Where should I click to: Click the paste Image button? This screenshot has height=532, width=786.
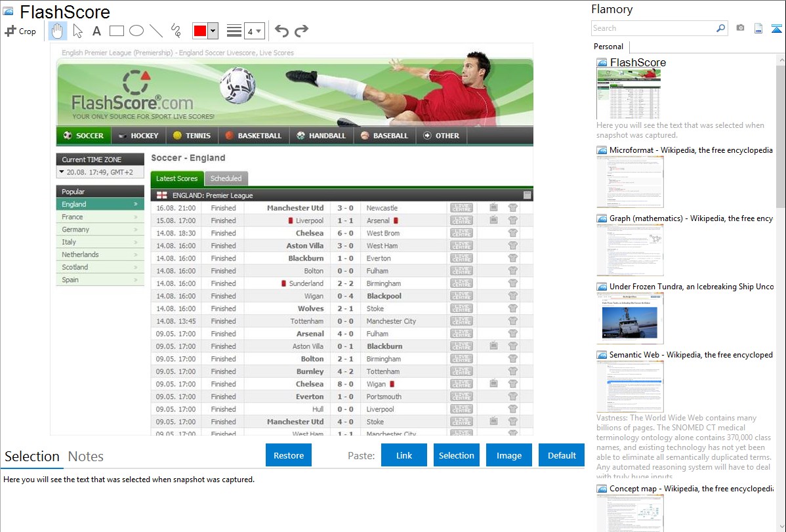pos(508,455)
